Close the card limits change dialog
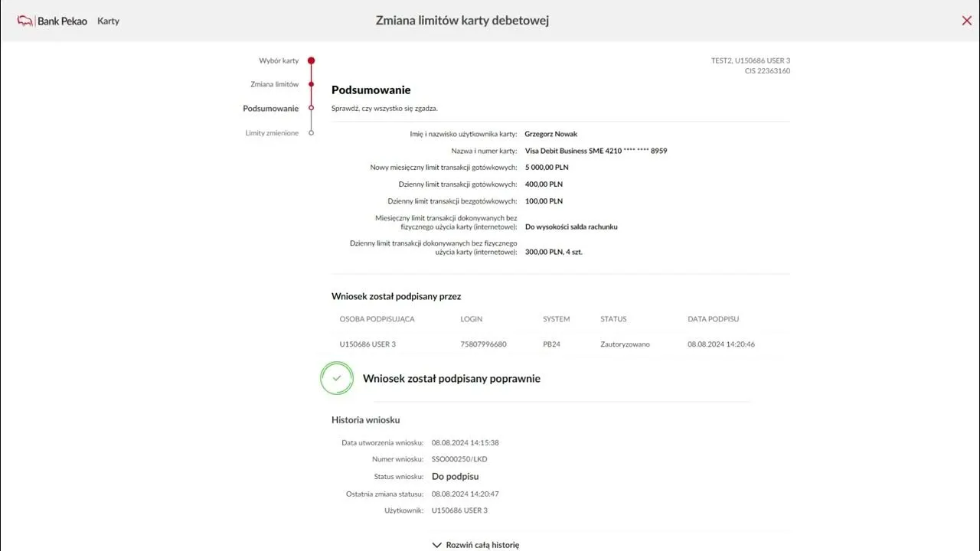This screenshot has height=551, width=980. coord(966,21)
